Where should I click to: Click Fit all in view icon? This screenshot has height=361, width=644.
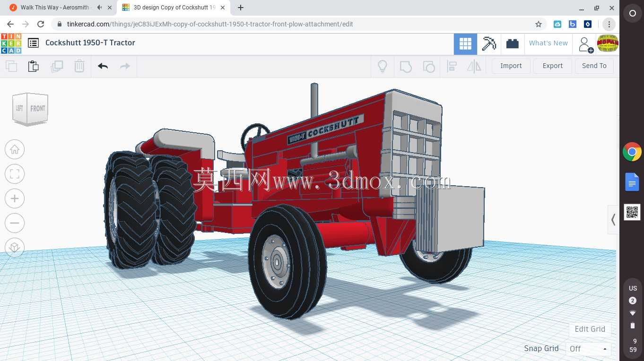pyautogui.click(x=15, y=174)
